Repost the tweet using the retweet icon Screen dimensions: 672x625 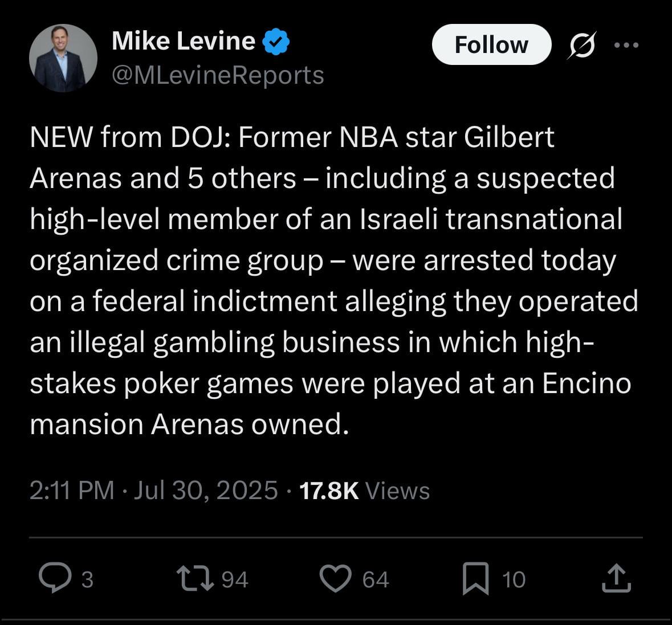[x=195, y=578]
